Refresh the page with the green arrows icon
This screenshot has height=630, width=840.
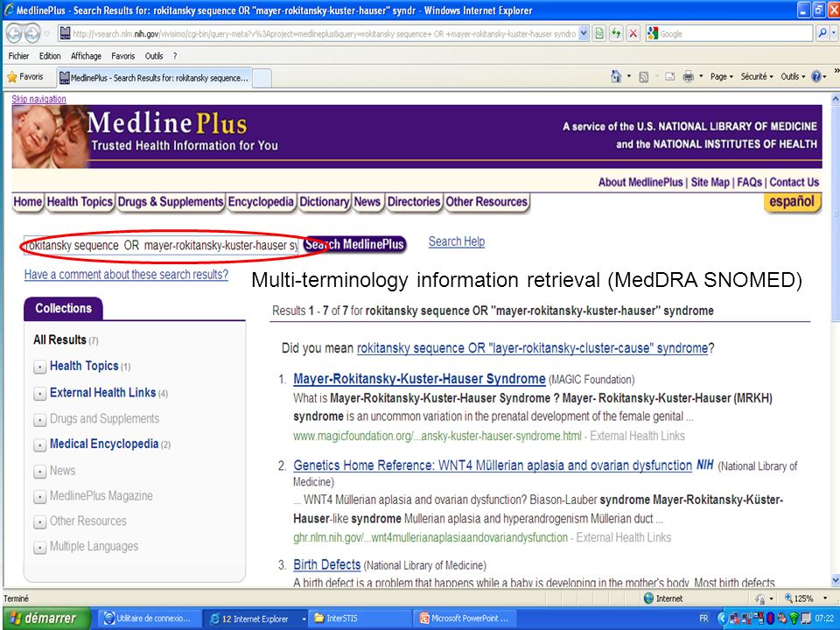click(x=616, y=34)
